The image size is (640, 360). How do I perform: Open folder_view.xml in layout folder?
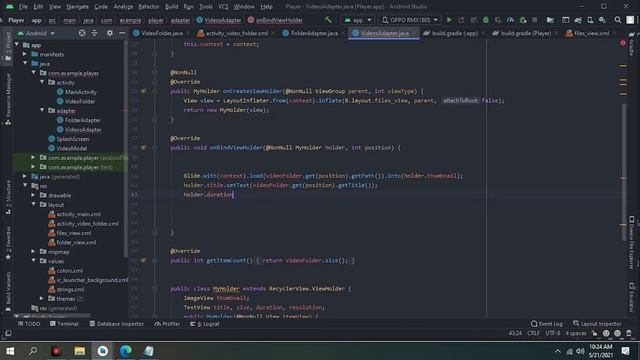click(76, 242)
